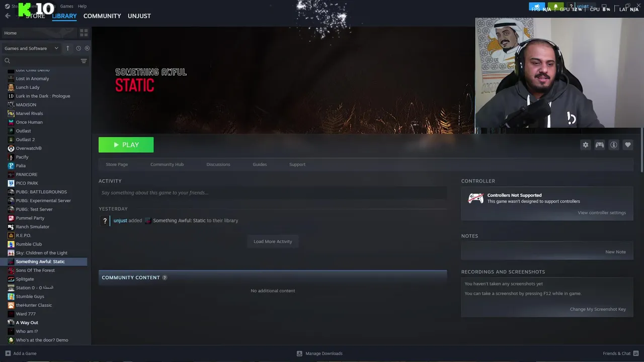The width and height of the screenshot is (644, 362).
Task: Select the Home button in sidebar
Action: point(39,33)
